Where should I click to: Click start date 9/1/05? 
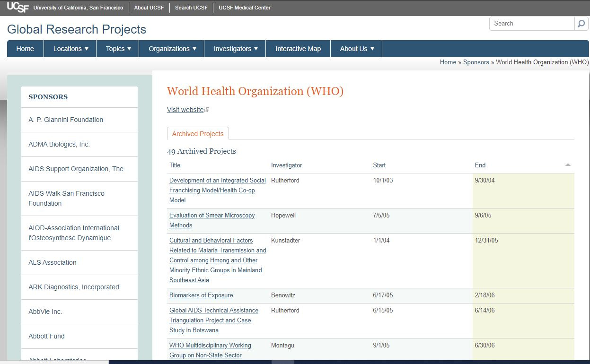[x=381, y=345]
